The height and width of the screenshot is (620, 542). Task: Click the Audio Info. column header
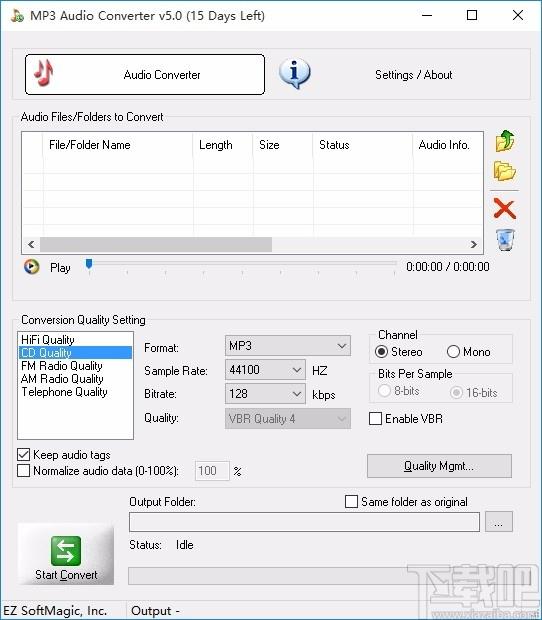tap(448, 145)
